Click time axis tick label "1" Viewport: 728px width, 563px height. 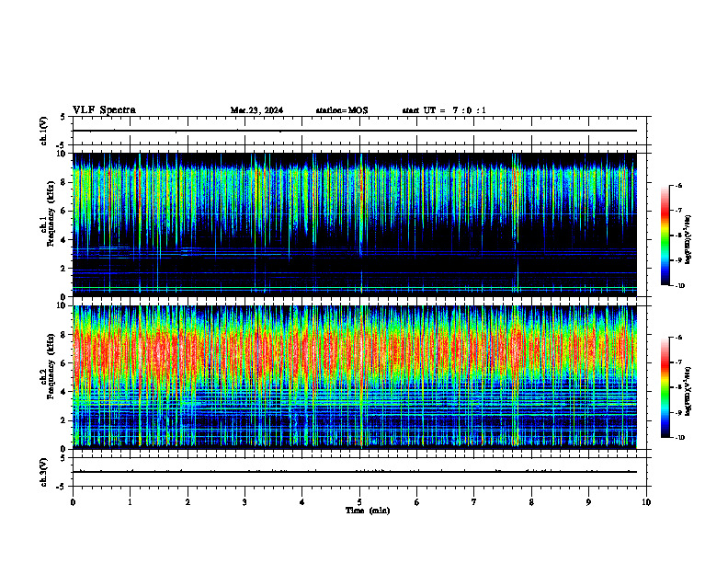pos(130,502)
